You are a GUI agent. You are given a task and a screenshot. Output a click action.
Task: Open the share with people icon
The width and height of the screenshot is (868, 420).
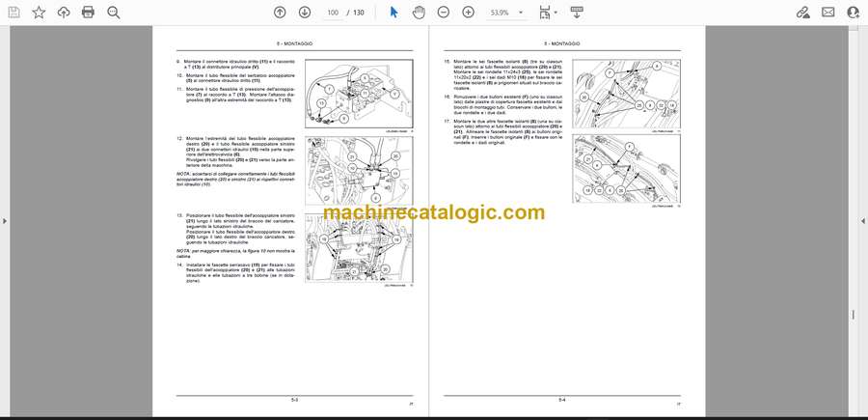854,13
